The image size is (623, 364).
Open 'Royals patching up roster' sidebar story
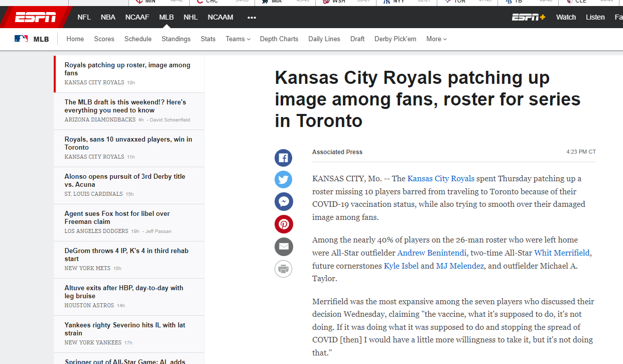point(128,69)
